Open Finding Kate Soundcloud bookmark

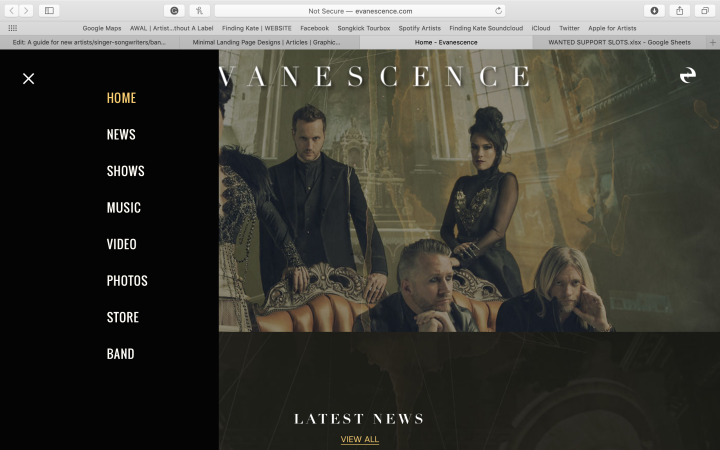tap(486, 28)
